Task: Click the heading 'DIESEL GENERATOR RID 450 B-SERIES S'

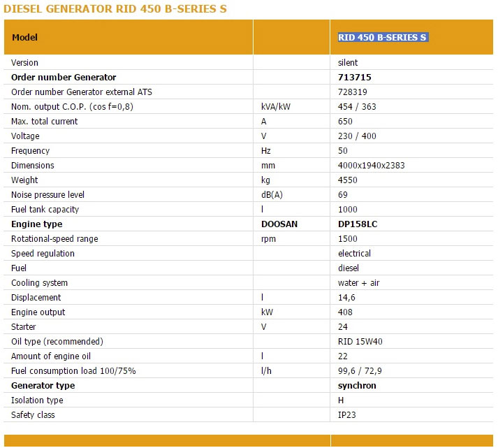Action: click(115, 9)
